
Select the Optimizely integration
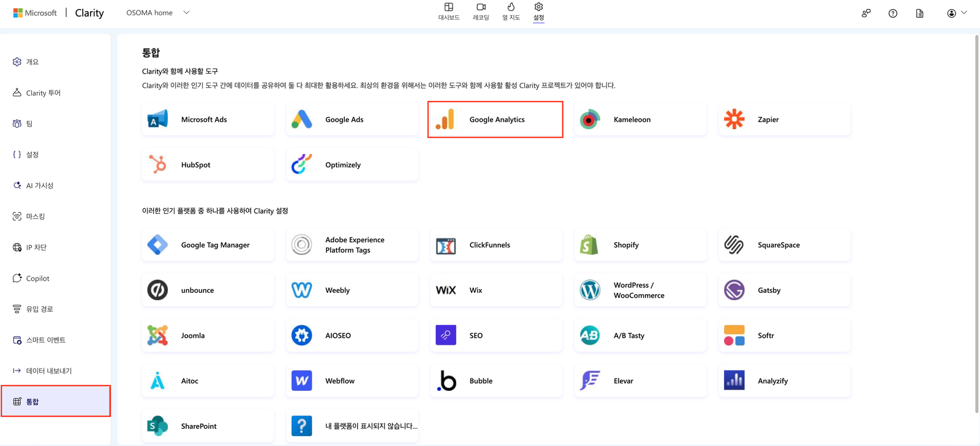[x=352, y=165]
